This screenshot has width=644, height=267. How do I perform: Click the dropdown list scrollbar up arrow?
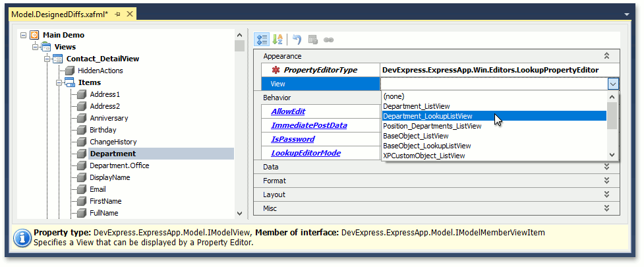pyautogui.click(x=612, y=97)
